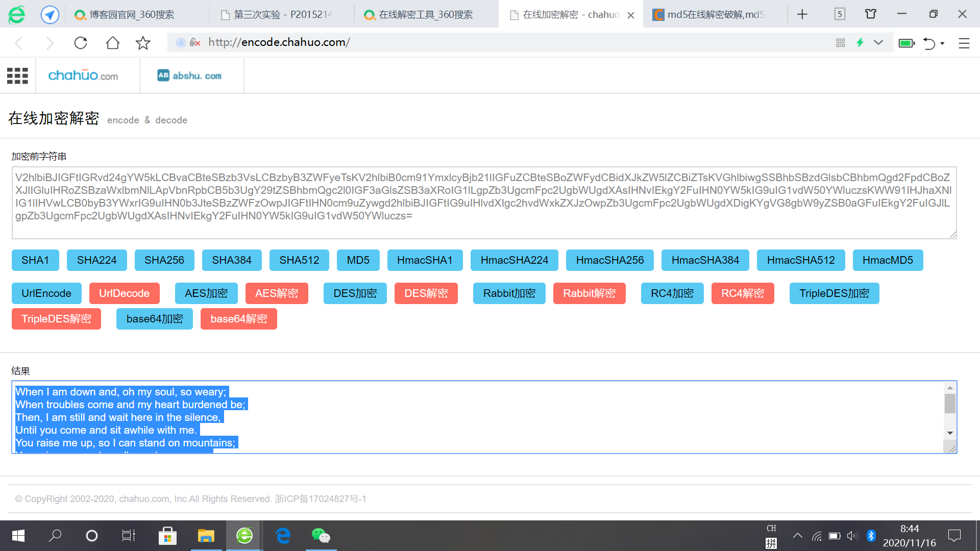Expand the address bar dropdown chevron

pos(878,42)
